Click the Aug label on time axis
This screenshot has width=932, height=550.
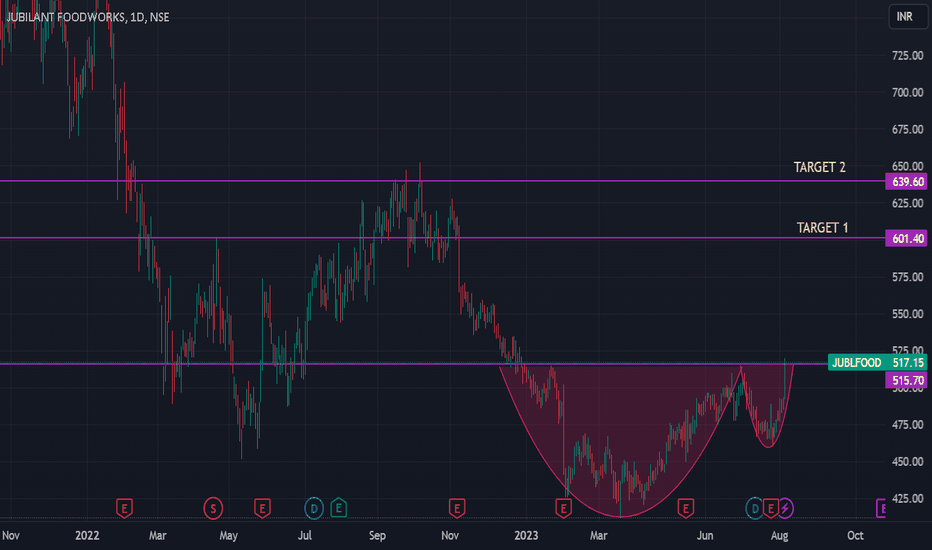[x=779, y=535]
